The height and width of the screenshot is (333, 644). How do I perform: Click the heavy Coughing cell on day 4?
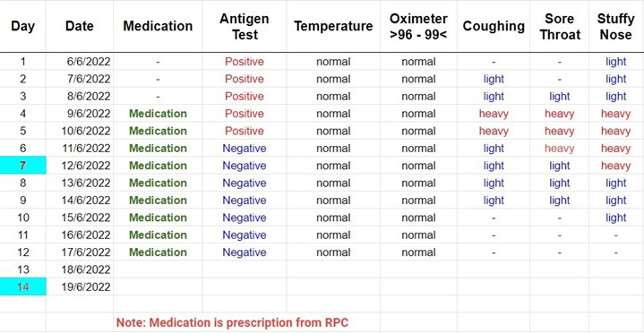(494, 114)
